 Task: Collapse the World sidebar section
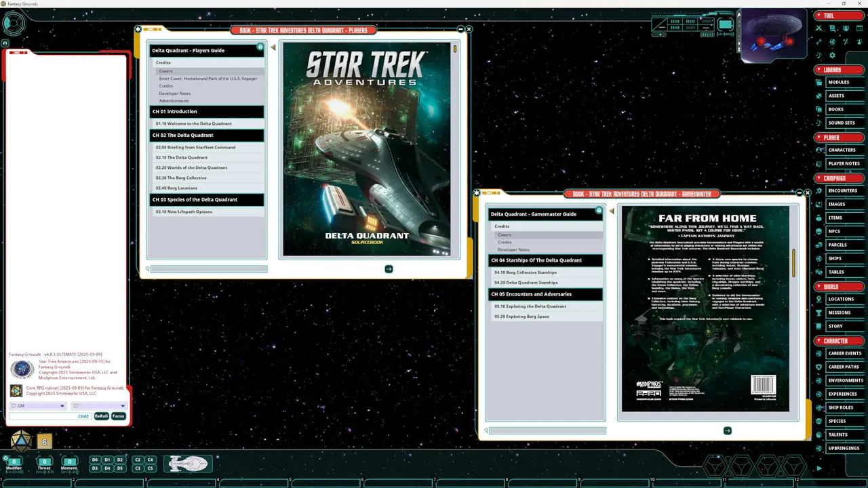point(839,287)
